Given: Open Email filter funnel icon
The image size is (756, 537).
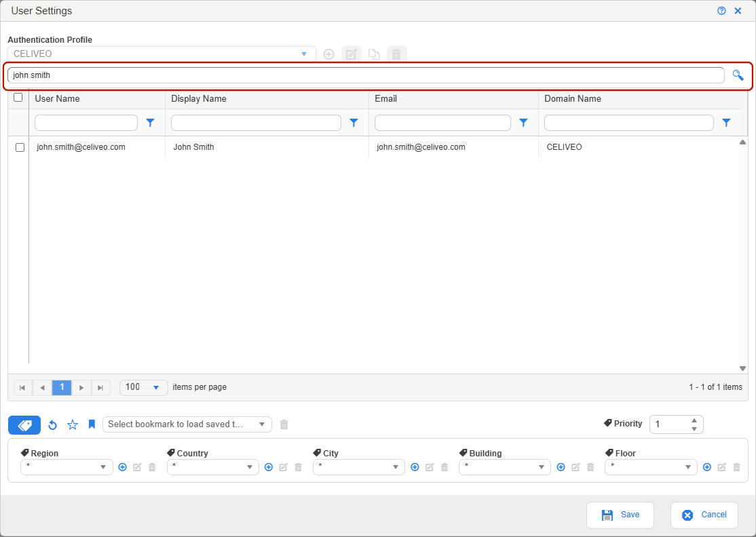Looking at the screenshot, I should [x=524, y=123].
